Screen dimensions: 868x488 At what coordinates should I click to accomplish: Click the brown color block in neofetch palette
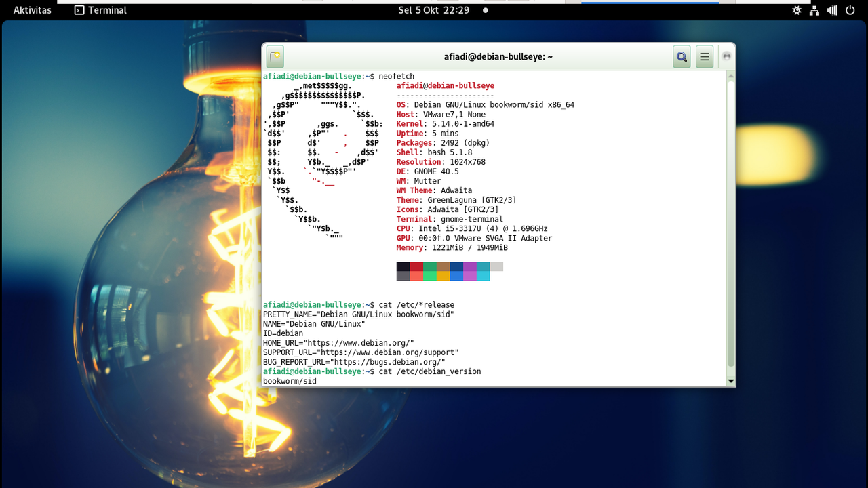[x=443, y=266]
